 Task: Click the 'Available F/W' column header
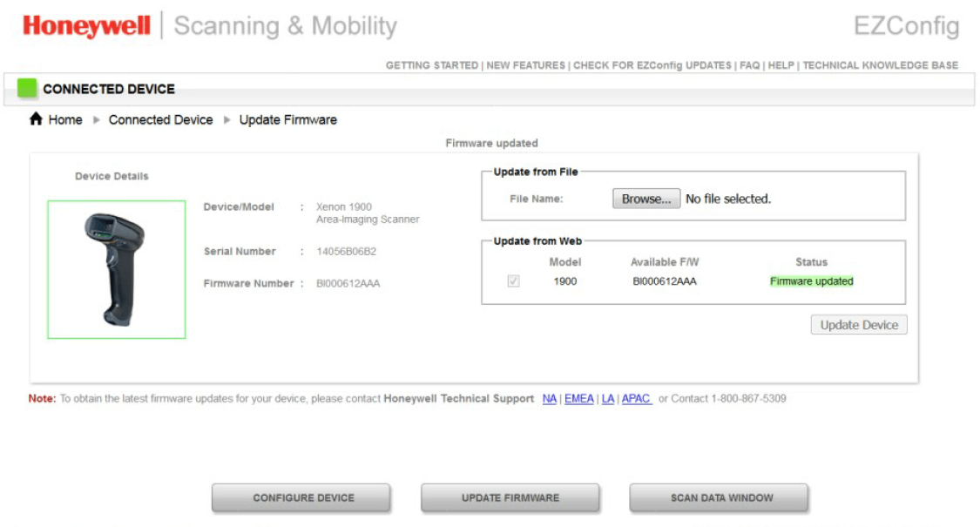click(665, 262)
